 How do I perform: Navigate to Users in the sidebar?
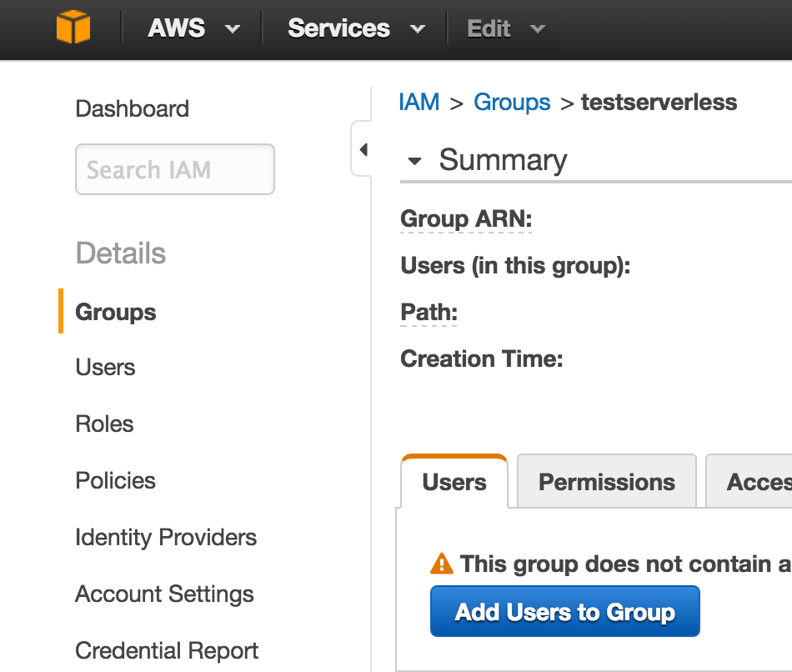(105, 368)
